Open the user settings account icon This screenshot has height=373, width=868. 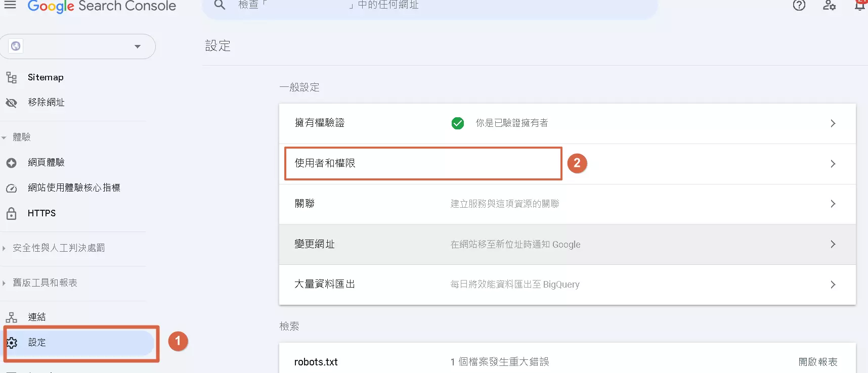[829, 5]
